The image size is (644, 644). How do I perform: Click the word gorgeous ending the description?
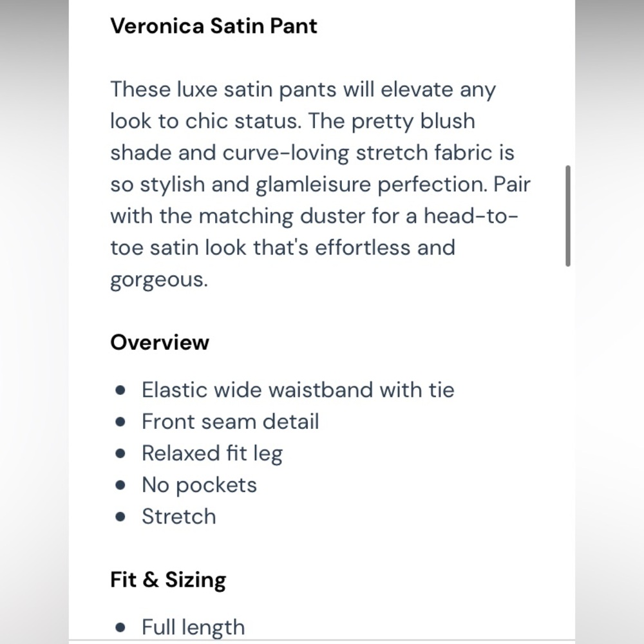click(159, 280)
